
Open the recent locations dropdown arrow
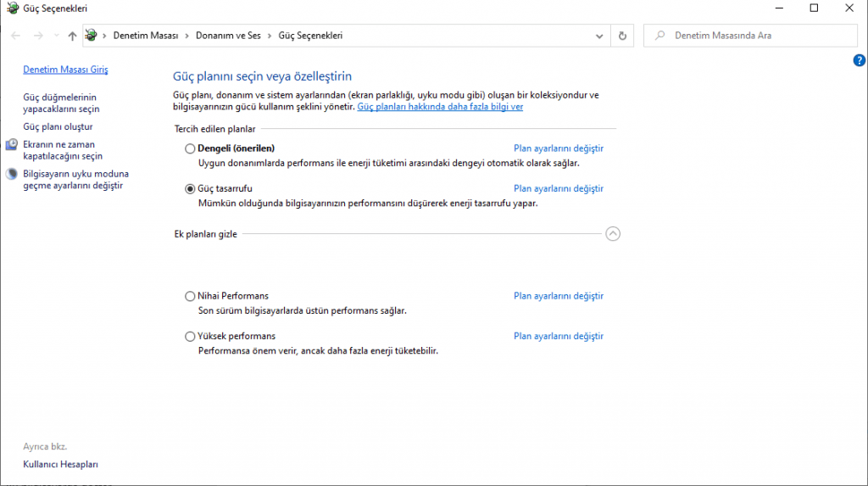coord(57,36)
